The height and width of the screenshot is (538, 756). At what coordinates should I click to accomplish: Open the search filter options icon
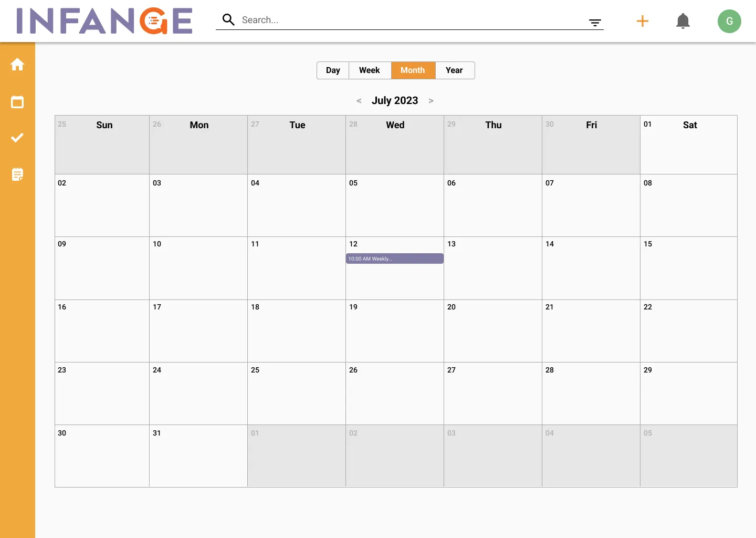tap(595, 23)
